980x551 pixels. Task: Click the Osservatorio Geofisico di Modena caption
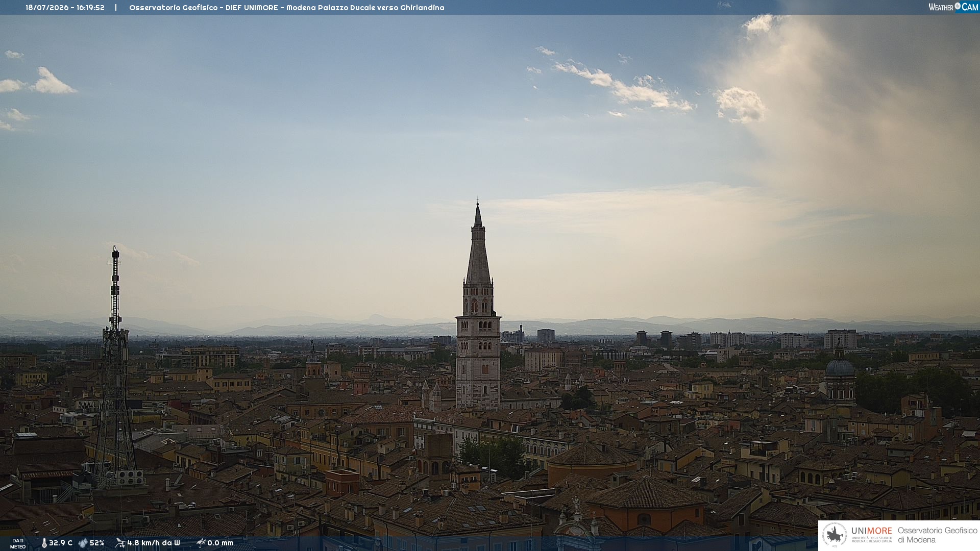click(937, 535)
